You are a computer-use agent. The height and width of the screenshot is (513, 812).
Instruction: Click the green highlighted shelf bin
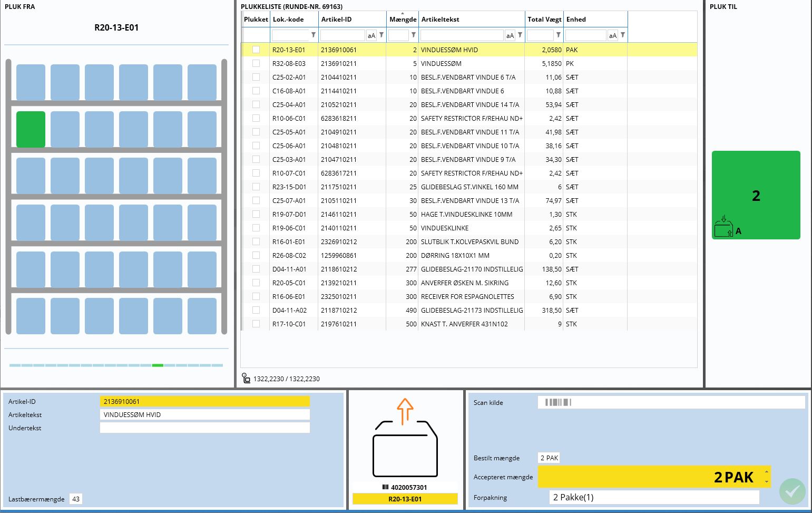pyautogui.click(x=31, y=129)
